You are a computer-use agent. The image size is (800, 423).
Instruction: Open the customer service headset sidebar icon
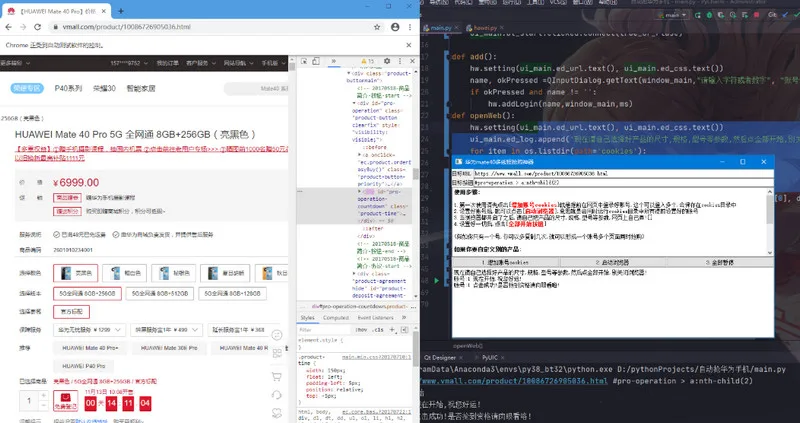click(277, 395)
